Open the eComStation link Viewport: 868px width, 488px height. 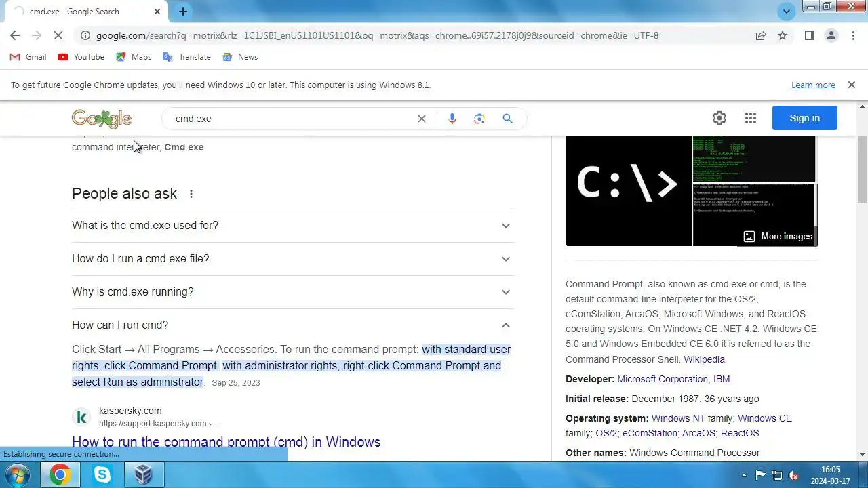click(650, 433)
